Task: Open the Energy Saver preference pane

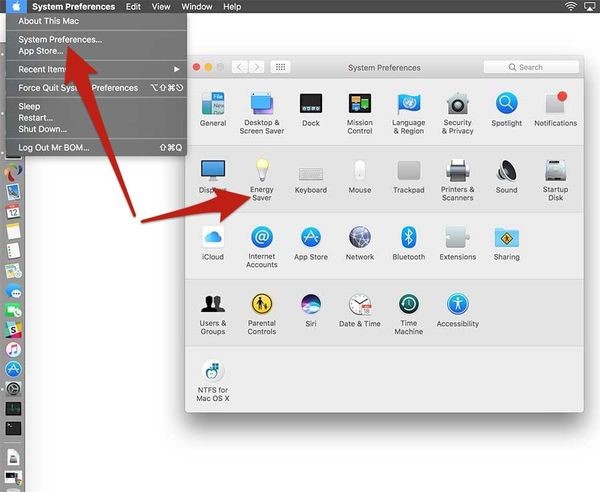Action: pos(262,179)
